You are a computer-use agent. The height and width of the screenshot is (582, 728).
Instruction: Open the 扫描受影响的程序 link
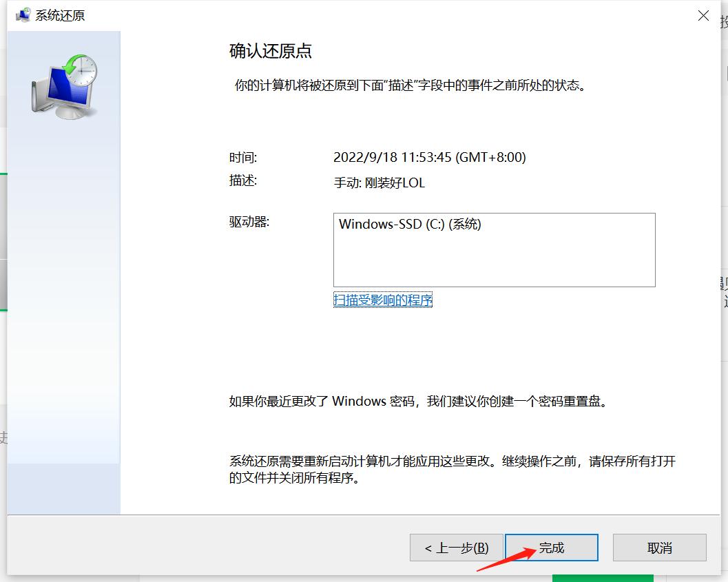pyautogui.click(x=383, y=300)
